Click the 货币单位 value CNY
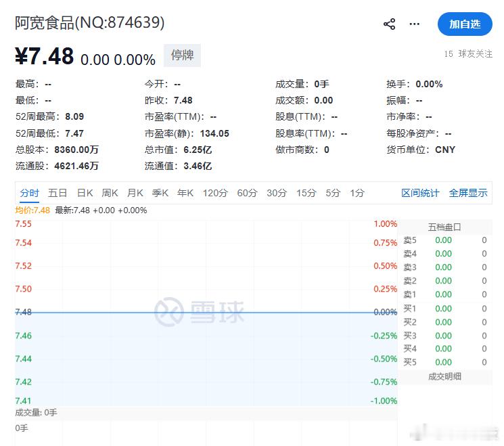Image resolution: width=504 pixels, height=446 pixels. point(445,150)
